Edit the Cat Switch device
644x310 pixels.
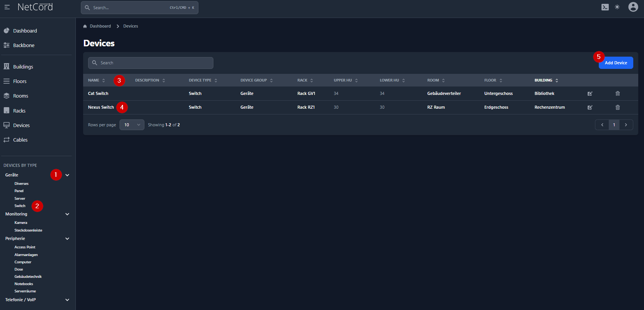(590, 94)
